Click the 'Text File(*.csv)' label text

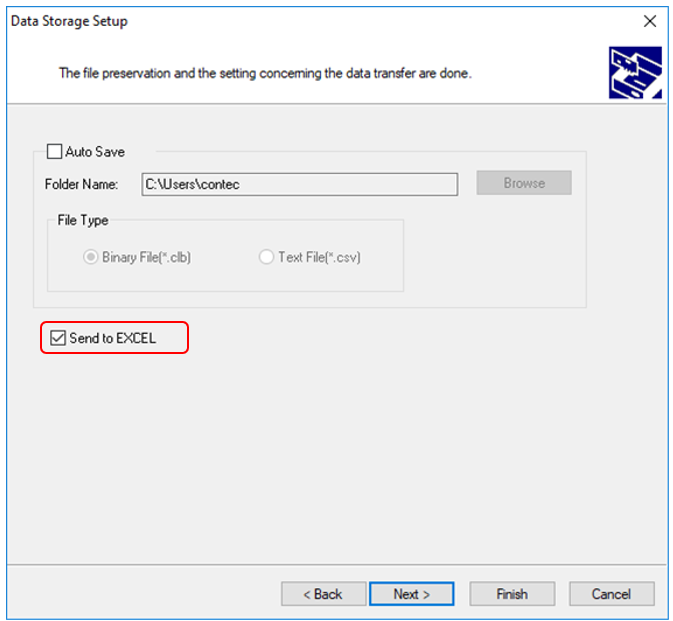pyautogui.click(x=319, y=257)
